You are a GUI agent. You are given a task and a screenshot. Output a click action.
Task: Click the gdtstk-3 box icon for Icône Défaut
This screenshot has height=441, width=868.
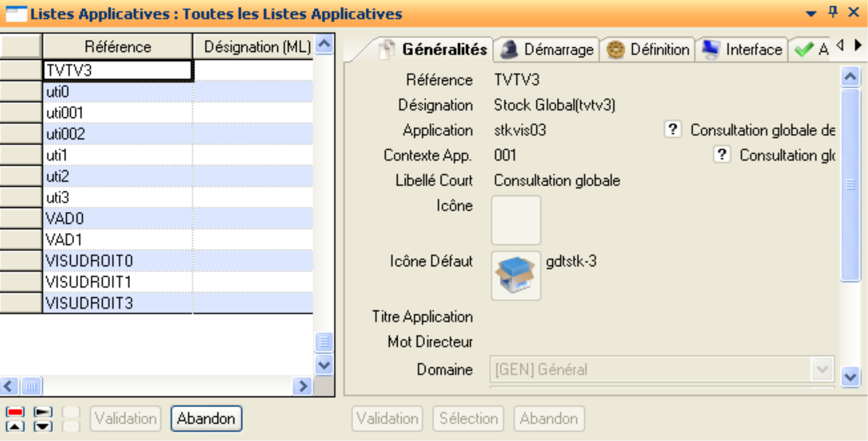pos(516,276)
